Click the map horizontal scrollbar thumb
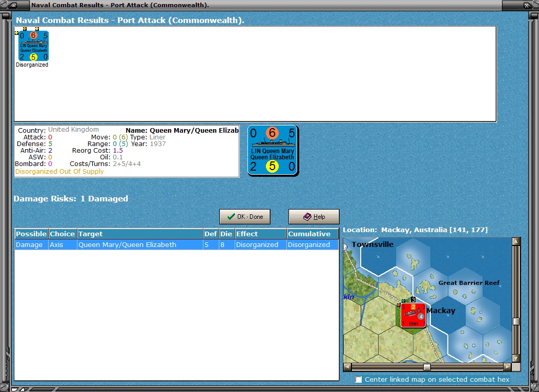Viewport: 539px width, 392px height. (427, 367)
